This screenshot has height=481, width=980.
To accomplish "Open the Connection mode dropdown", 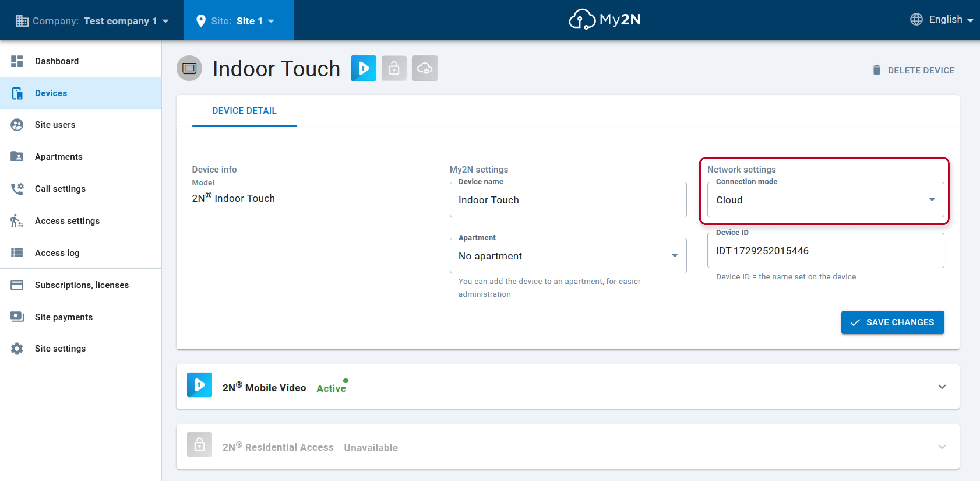I will click(x=826, y=200).
